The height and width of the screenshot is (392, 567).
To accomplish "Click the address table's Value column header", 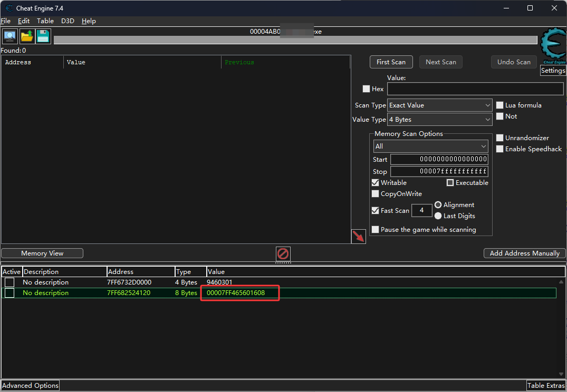I will [386, 272].
